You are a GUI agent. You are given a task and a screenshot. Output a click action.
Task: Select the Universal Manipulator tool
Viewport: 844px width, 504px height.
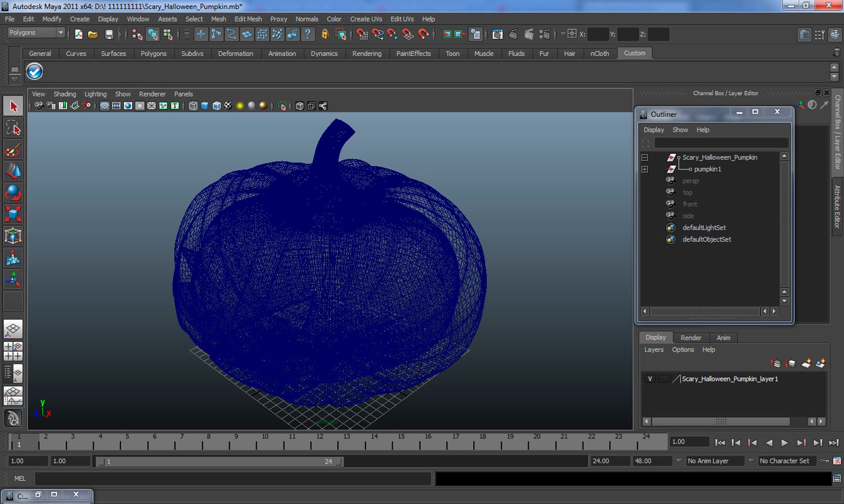(x=13, y=236)
